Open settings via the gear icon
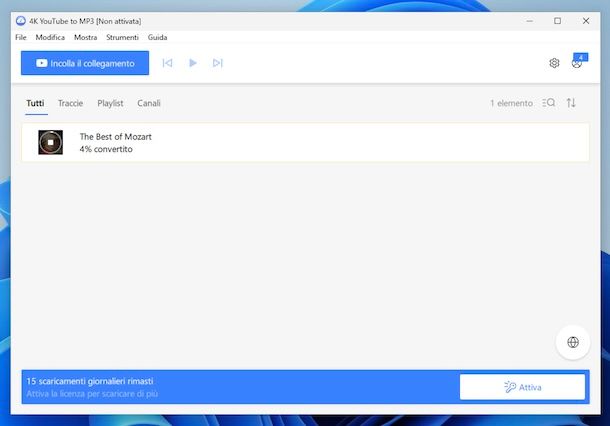This screenshot has height=426, width=610. tap(554, 63)
